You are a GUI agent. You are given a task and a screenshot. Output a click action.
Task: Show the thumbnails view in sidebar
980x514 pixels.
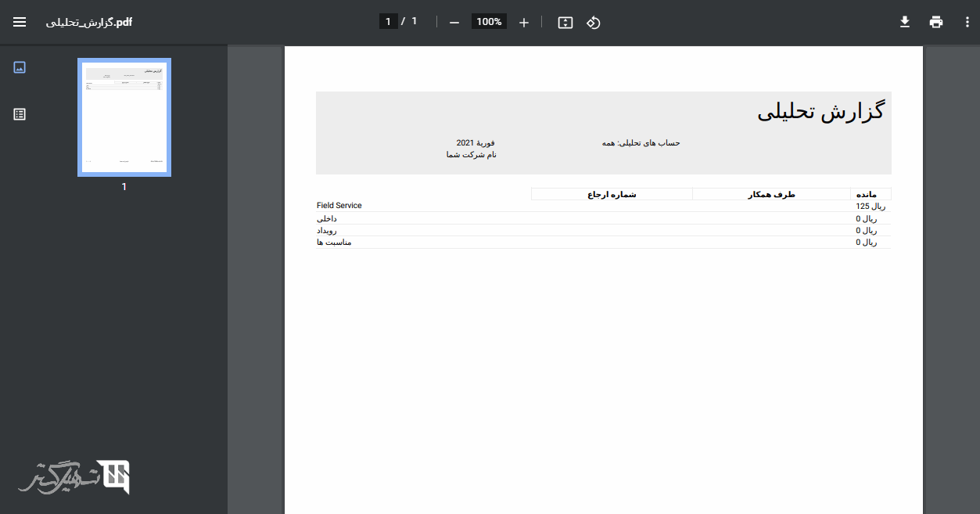(20, 67)
